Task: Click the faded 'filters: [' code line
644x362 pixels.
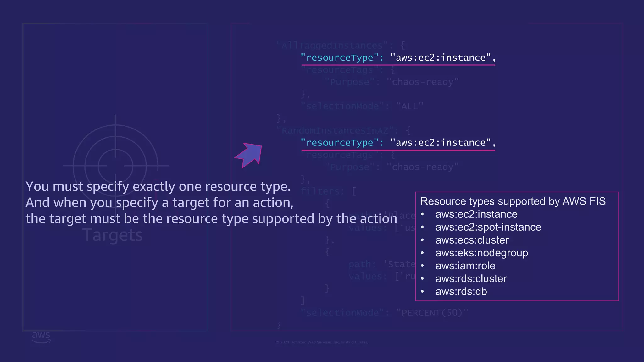Action: (329, 191)
